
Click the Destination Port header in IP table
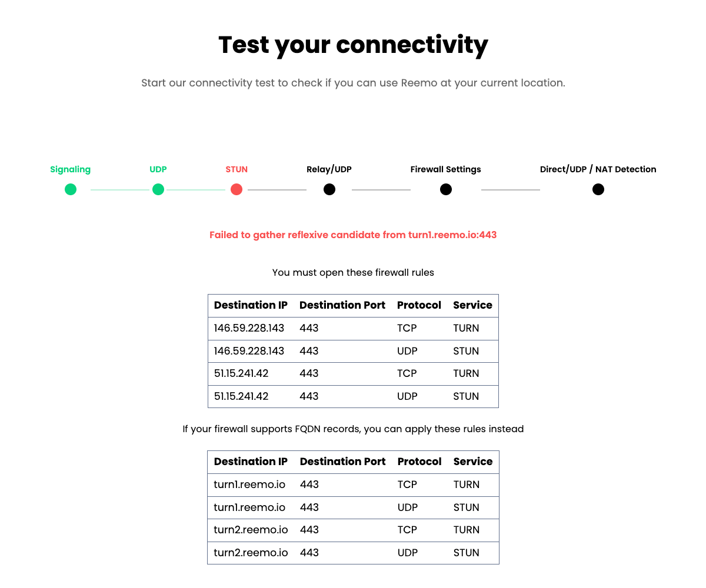(342, 305)
